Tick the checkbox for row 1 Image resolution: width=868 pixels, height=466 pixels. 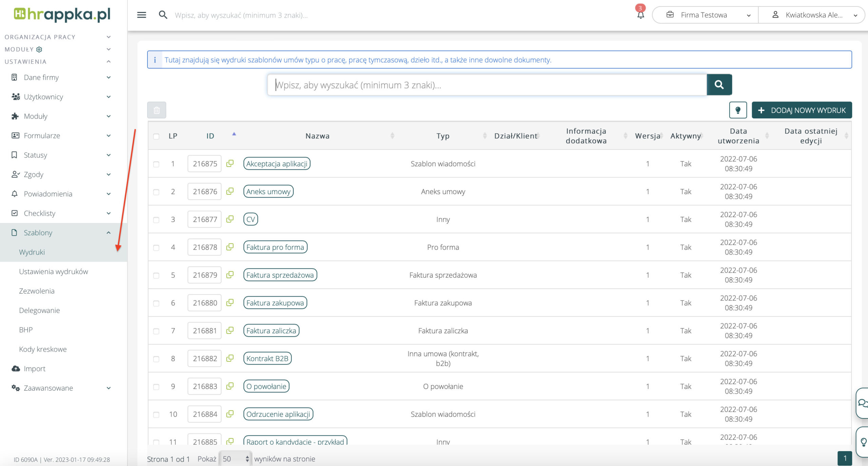[x=156, y=164]
